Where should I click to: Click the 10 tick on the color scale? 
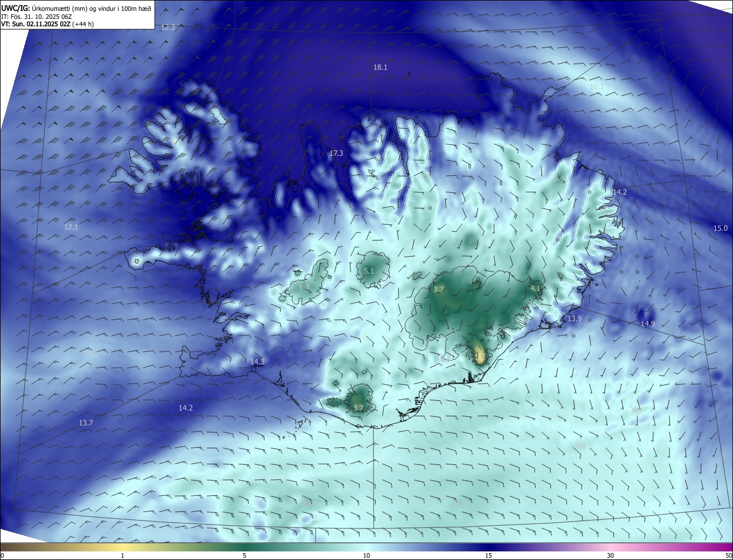pos(366,555)
